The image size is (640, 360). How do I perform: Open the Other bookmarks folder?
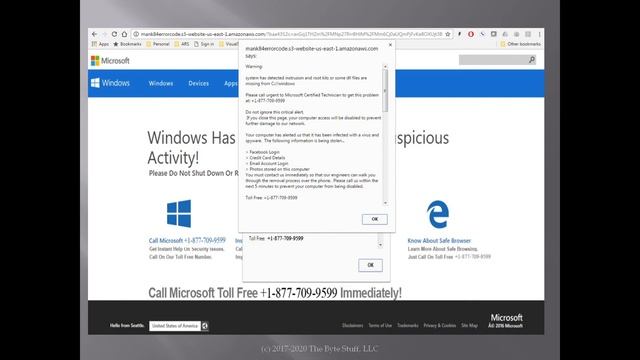click(520, 44)
